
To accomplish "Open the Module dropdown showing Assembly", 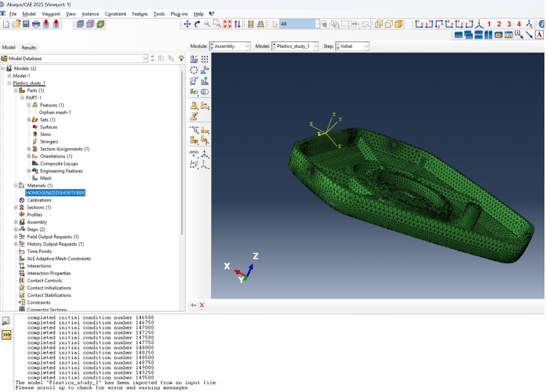I will [247, 46].
